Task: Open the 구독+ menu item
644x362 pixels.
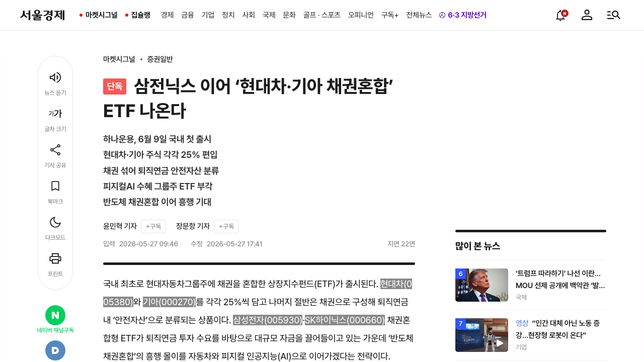Action: point(390,15)
